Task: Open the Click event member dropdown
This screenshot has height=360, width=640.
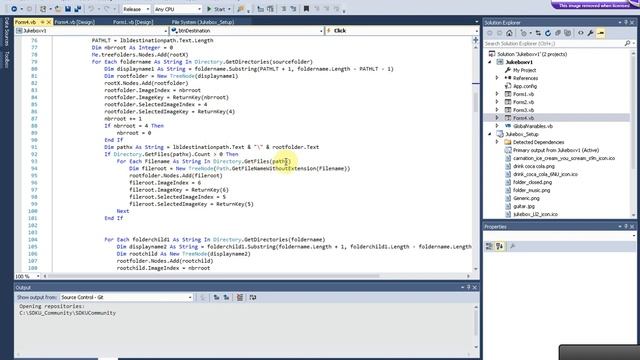Action: (402, 31)
